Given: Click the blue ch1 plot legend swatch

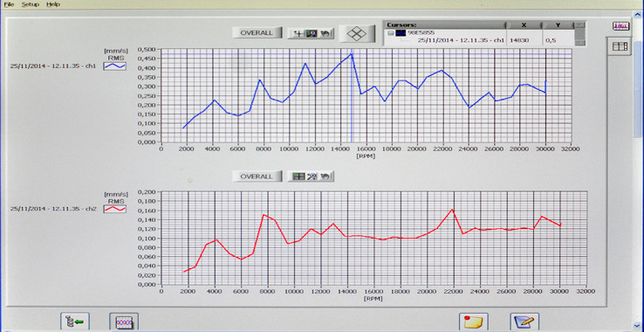Looking at the screenshot, I should (x=114, y=66).
